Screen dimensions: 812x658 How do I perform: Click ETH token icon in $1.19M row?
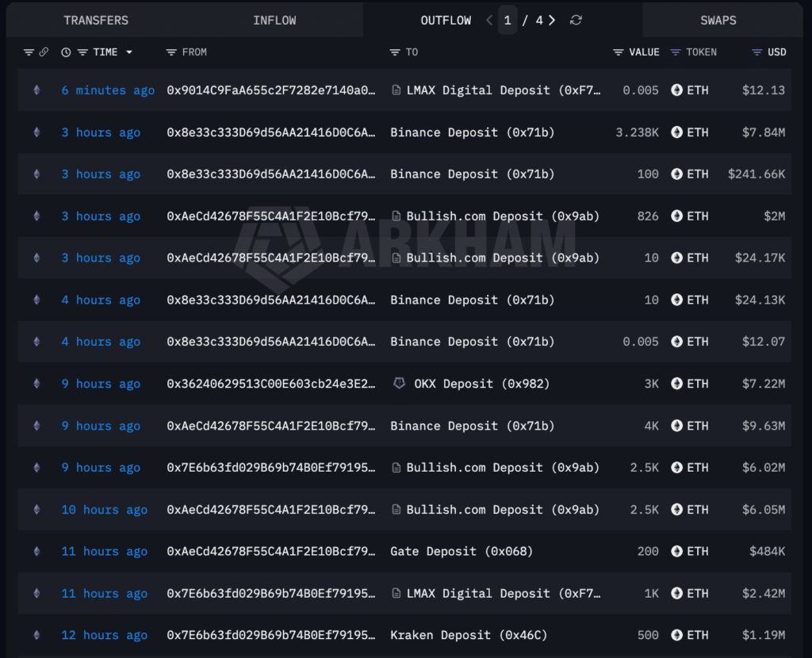[x=677, y=635]
